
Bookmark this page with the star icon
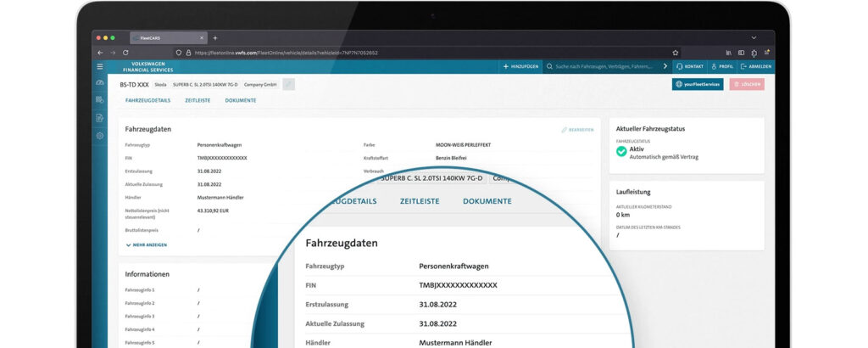coord(676,53)
